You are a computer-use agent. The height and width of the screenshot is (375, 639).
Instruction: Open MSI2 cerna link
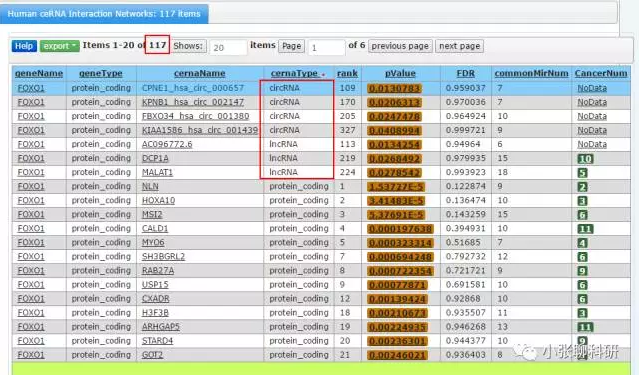(x=152, y=214)
